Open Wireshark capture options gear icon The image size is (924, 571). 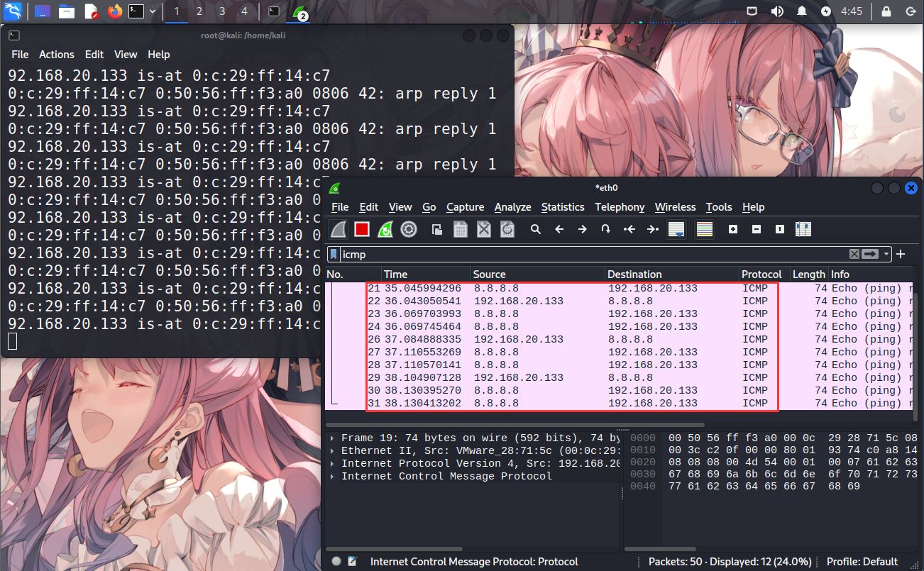pyautogui.click(x=408, y=229)
